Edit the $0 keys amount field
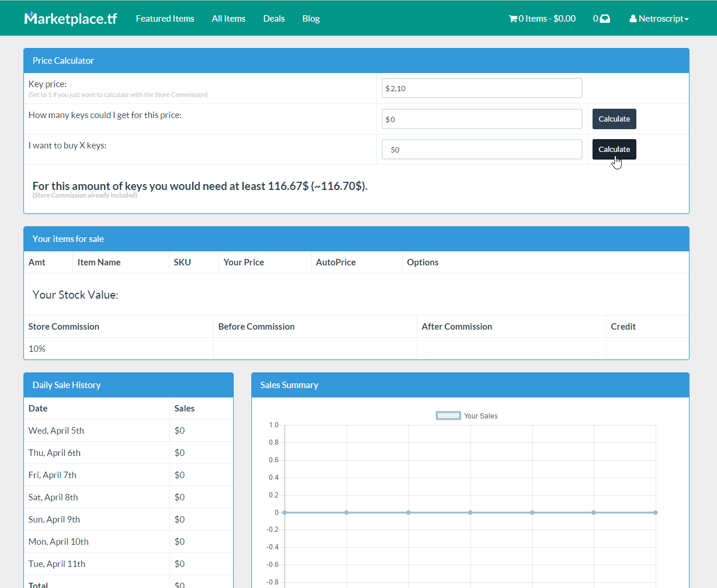 (x=482, y=119)
